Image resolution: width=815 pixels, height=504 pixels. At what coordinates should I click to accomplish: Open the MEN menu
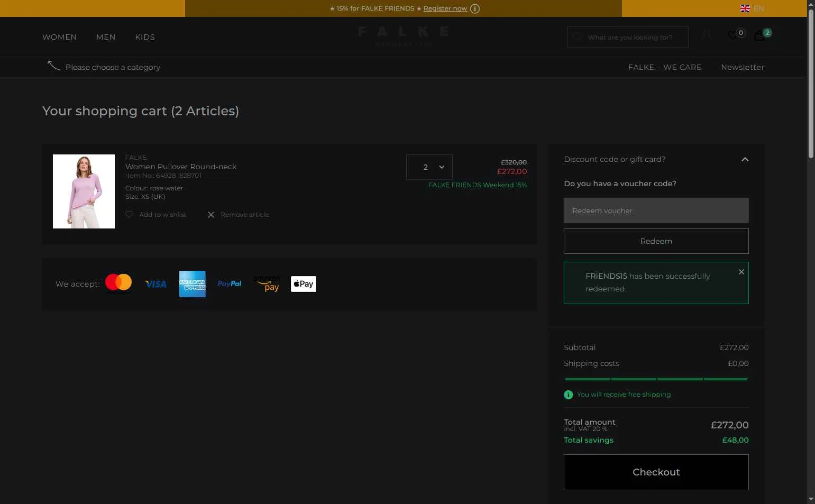point(106,37)
